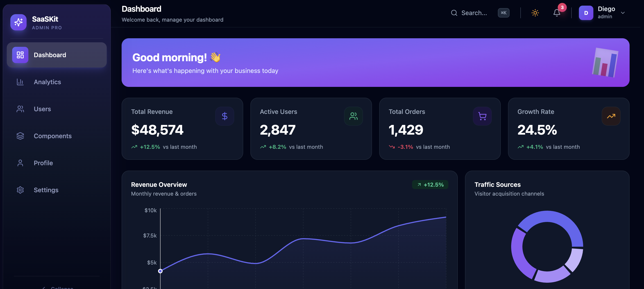Click the Settings gear icon
Viewport: 644px width, 289px height.
click(x=20, y=190)
